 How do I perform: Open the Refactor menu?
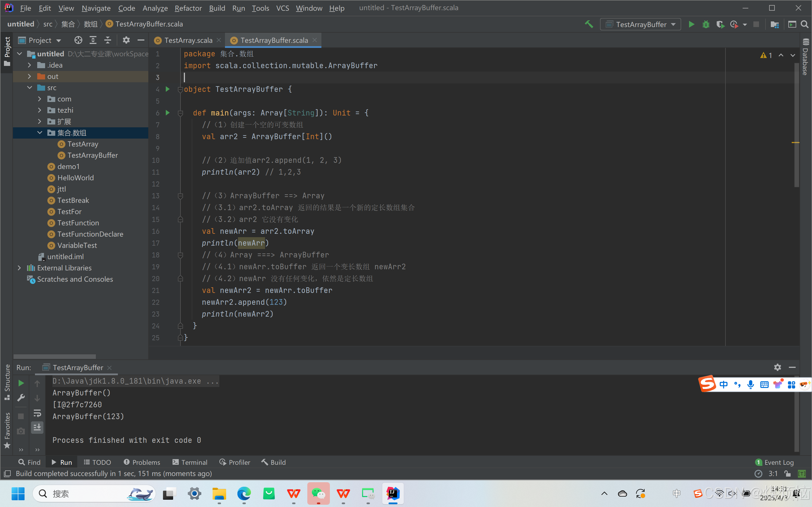point(188,8)
